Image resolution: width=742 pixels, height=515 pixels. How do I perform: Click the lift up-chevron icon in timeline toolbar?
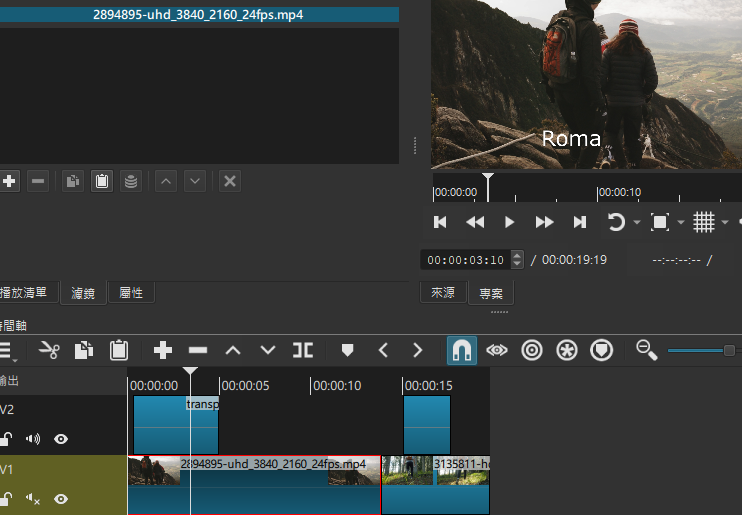coord(233,350)
